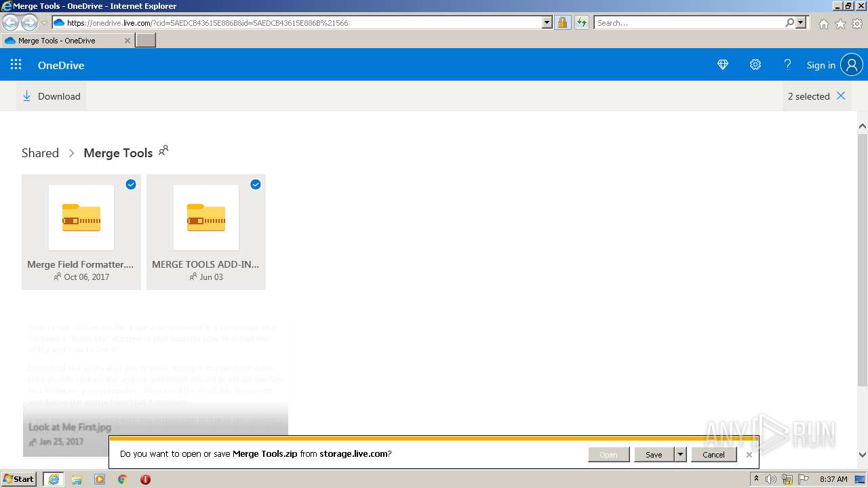Expand the Save options dropdown arrow
Viewport: 868px width, 488px height.
pyautogui.click(x=680, y=455)
